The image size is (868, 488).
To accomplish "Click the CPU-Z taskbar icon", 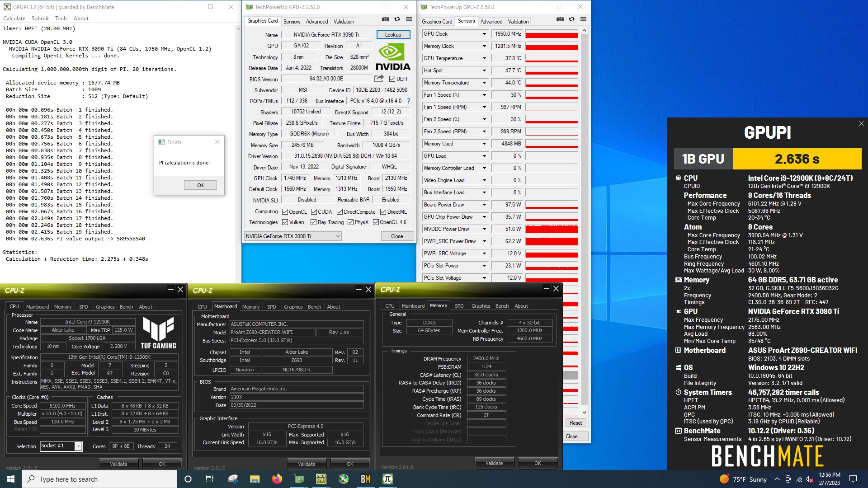I will [321, 479].
